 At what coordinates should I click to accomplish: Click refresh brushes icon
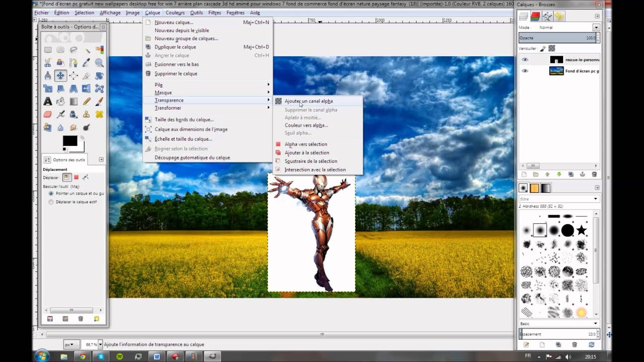click(592, 345)
